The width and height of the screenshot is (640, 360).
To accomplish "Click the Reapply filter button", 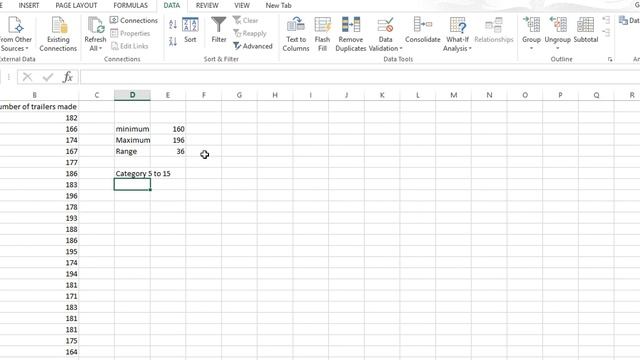I will [x=249, y=33].
